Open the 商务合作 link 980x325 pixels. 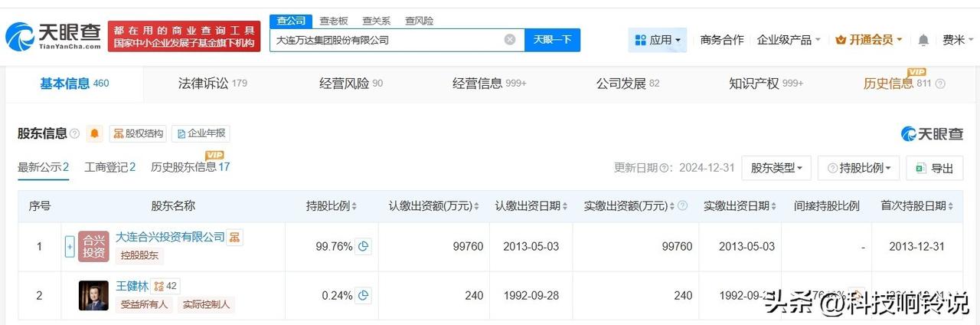721,40
